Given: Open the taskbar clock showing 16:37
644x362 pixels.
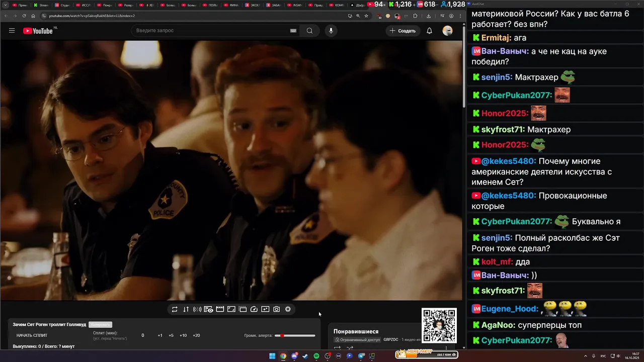Looking at the screenshot, I should 632,356.
